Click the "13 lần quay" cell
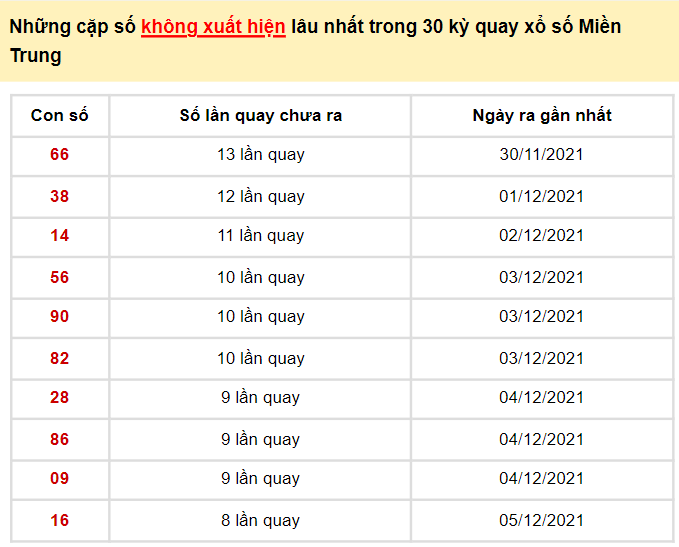Image resolution: width=679 pixels, height=547 pixels. click(260, 155)
